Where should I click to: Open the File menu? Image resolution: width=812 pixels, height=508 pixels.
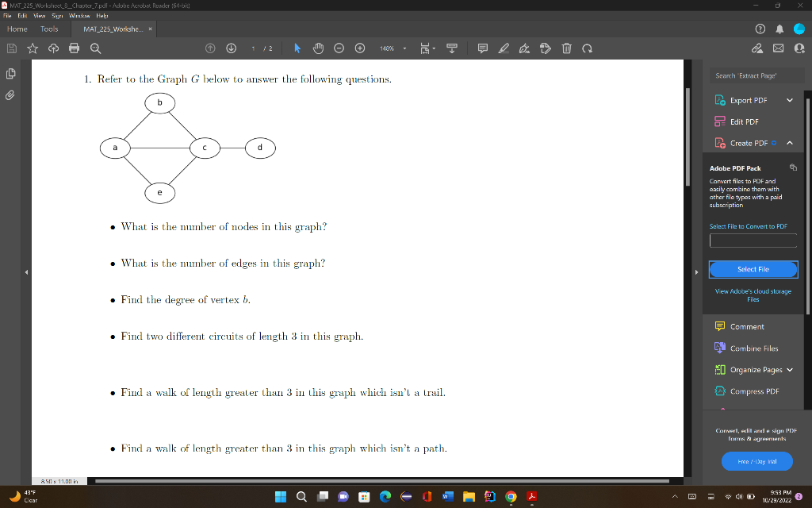point(6,16)
